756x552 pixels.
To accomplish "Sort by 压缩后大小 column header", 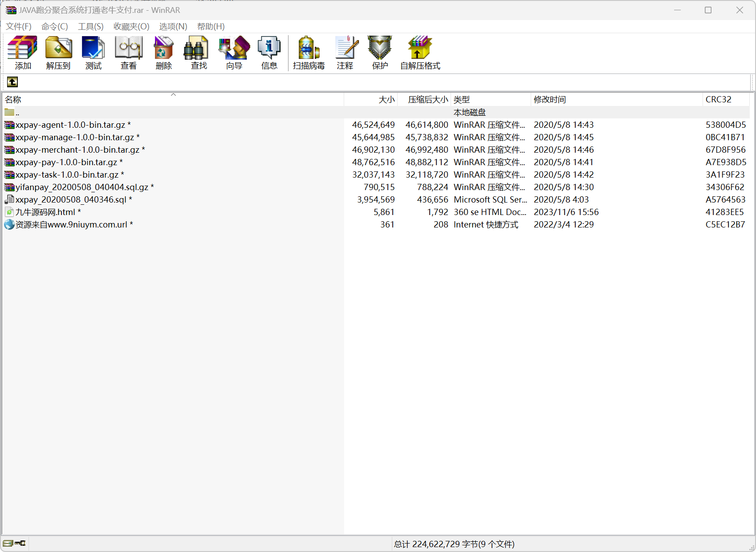I will [424, 99].
